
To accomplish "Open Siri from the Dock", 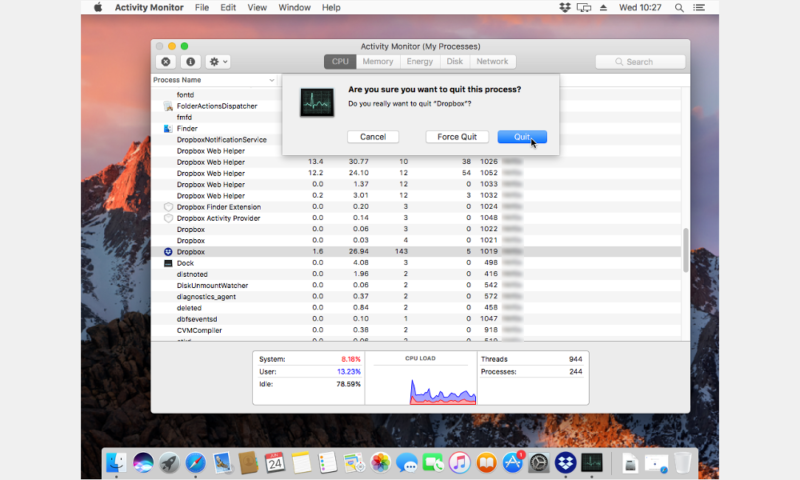I will pos(143,463).
